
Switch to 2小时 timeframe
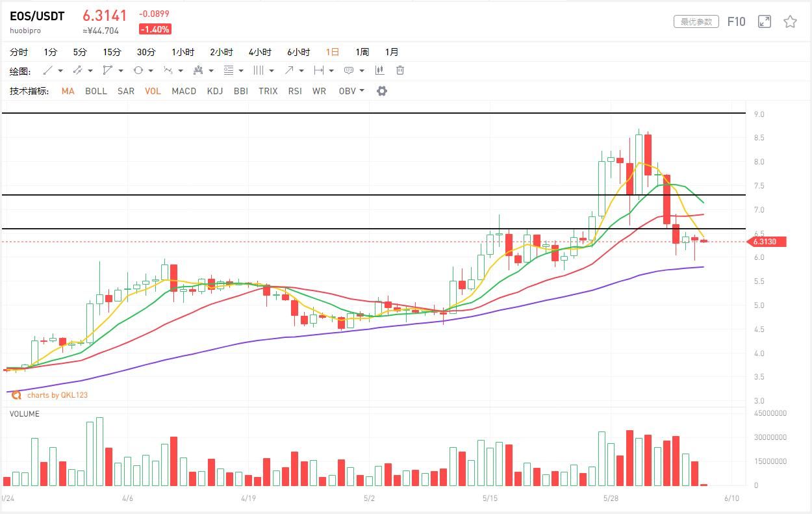click(x=222, y=52)
